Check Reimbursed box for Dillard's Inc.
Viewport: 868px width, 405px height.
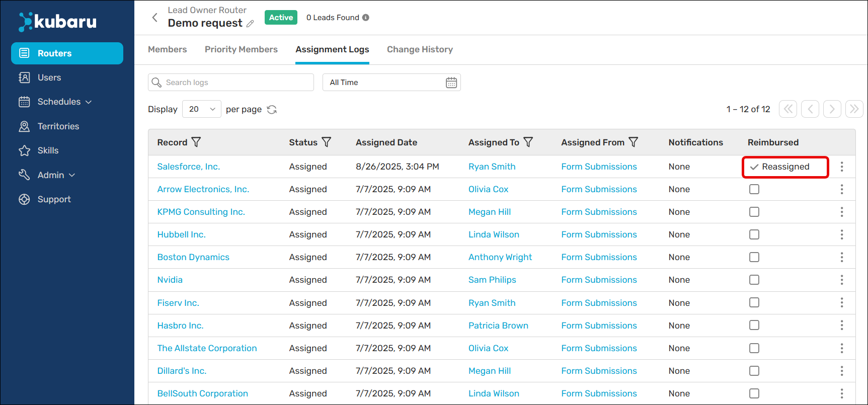click(754, 371)
